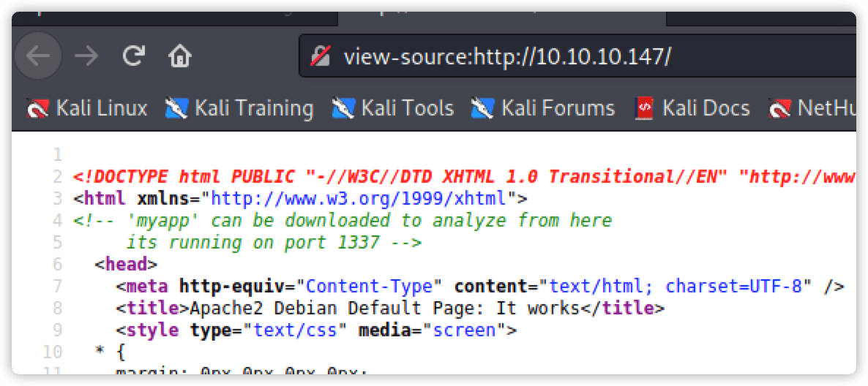Open the w3.org xhtml namespace link
Viewport: 868px width, 386px height.
point(359,198)
